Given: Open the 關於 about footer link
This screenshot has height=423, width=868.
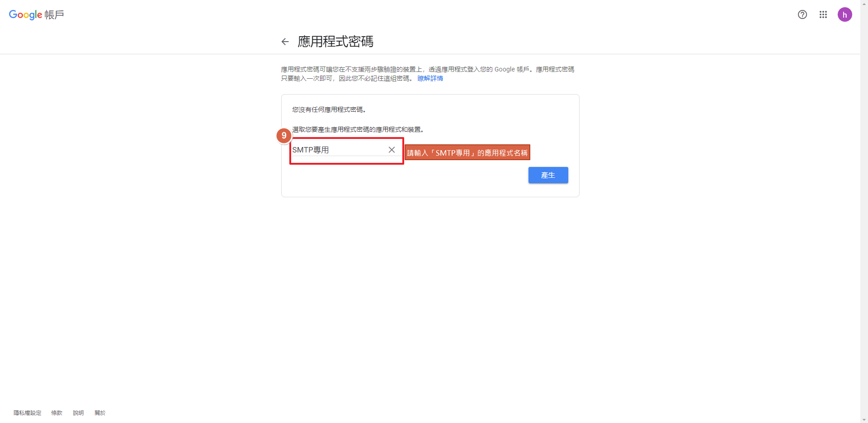Looking at the screenshot, I should 100,413.
